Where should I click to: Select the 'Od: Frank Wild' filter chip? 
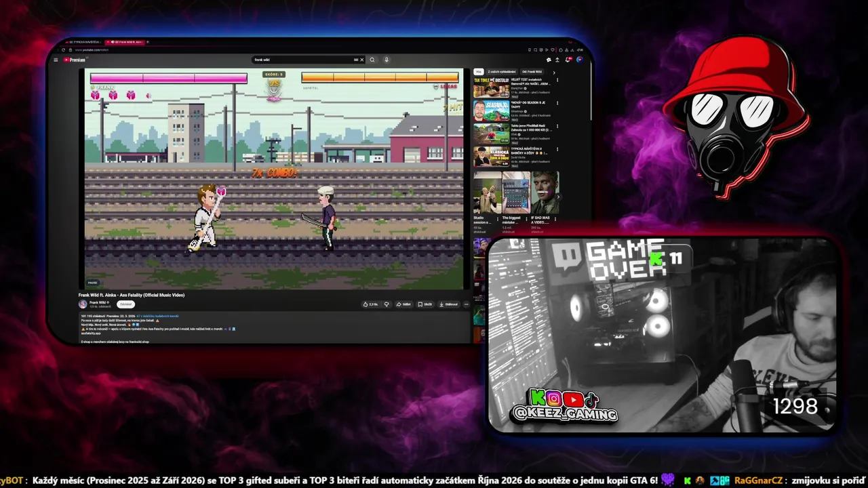tap(532, 72)
